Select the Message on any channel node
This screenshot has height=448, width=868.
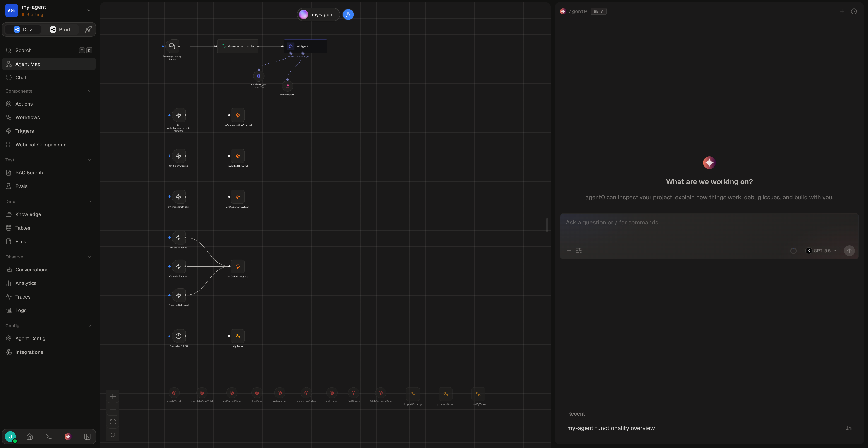pyautogui.click(x=172, y=46)
